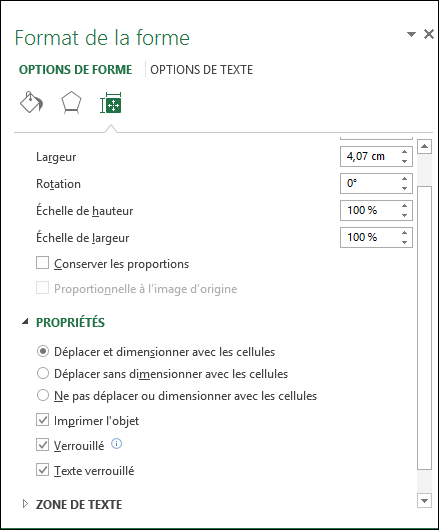439x530 pixels.
Task: Select Ne pas déplacer ou dimensionner option
Action: point(43,395)
